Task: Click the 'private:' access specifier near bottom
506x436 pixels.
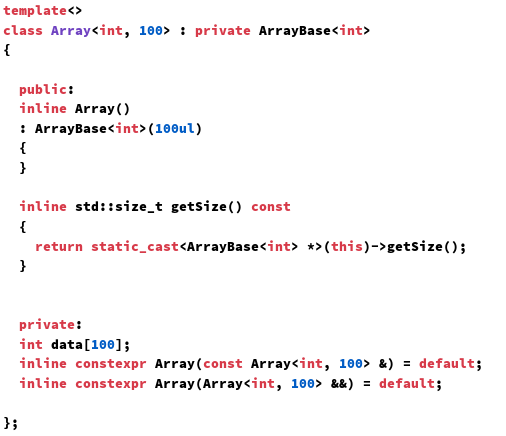Action: (50, 324)
